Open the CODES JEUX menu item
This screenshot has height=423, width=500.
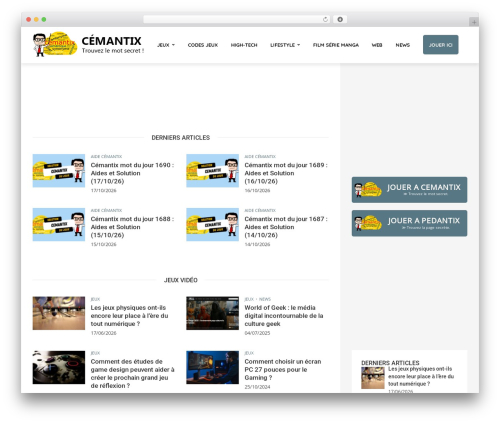point(203,45)
